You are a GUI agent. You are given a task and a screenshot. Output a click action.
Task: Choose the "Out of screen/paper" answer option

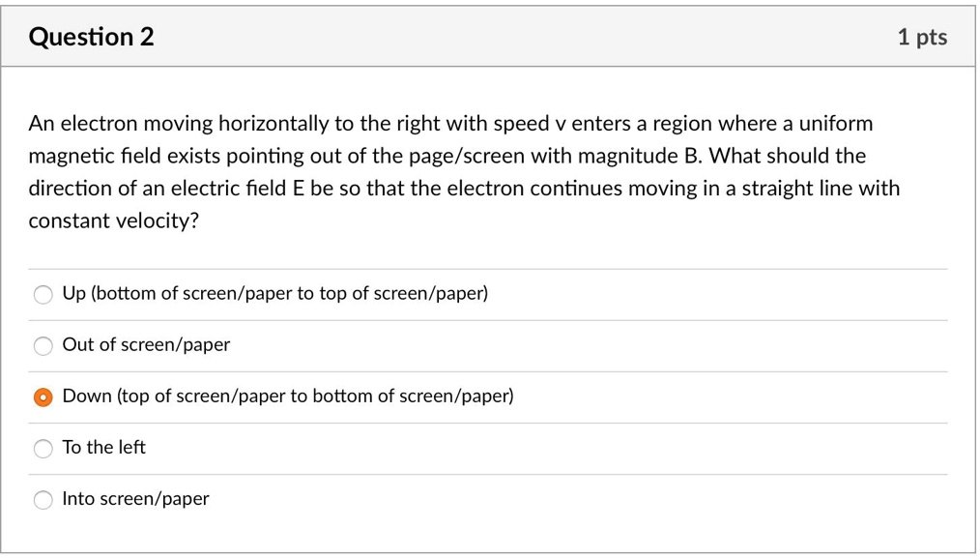click(43, 345)
